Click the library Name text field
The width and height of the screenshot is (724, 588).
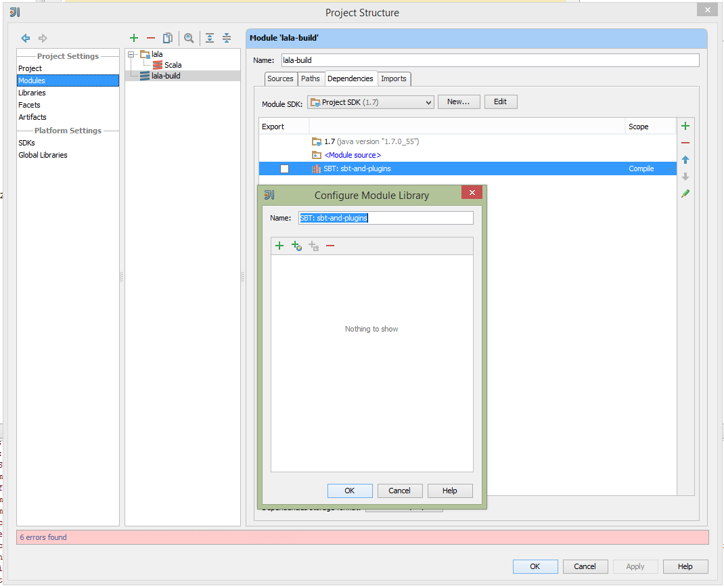click(x=386, y=218)
